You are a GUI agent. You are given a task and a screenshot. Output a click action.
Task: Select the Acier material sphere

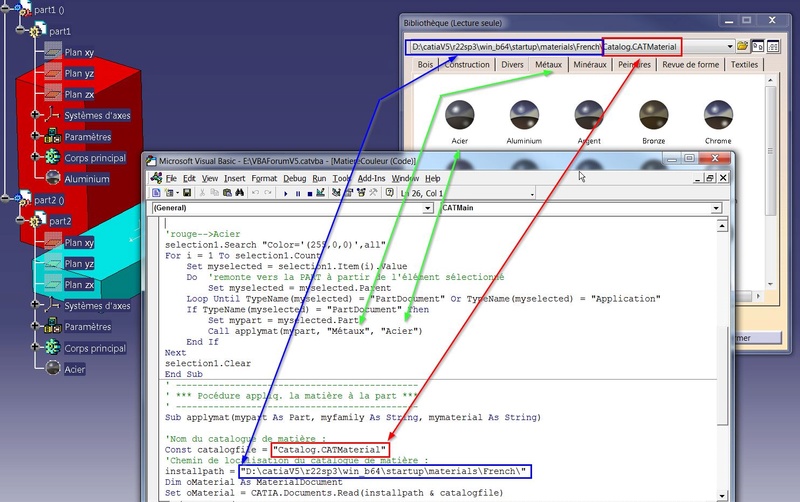(x=459, y=115)
